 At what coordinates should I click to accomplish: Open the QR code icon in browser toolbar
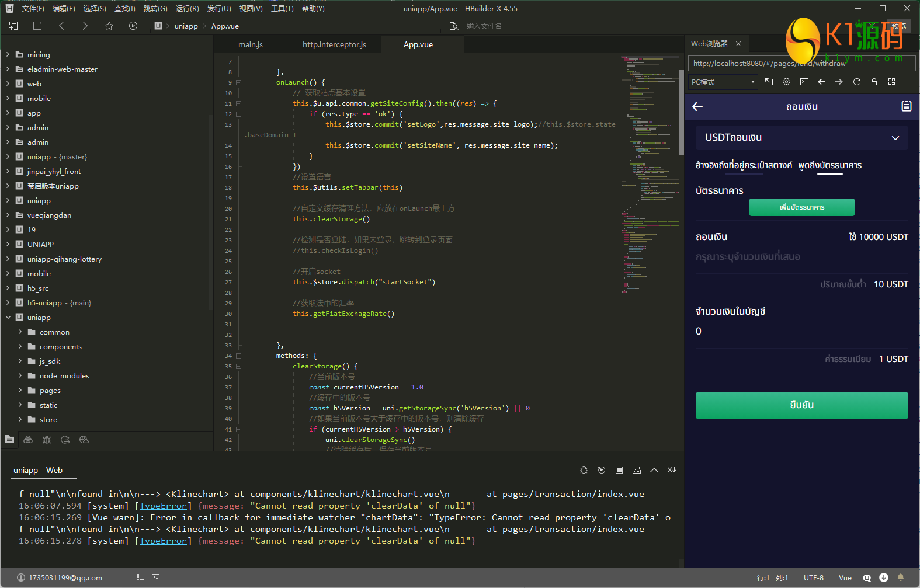tap(891, 82)
